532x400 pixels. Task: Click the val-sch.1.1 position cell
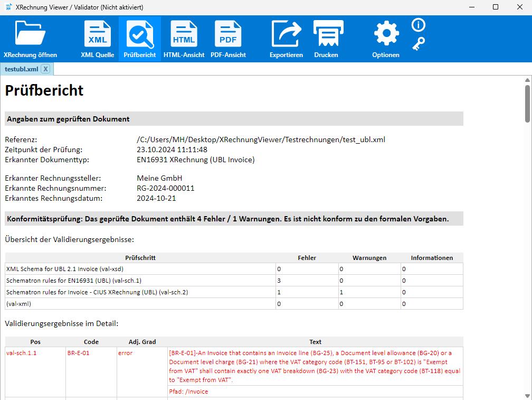pyautogui.click(x=21, y=354)
